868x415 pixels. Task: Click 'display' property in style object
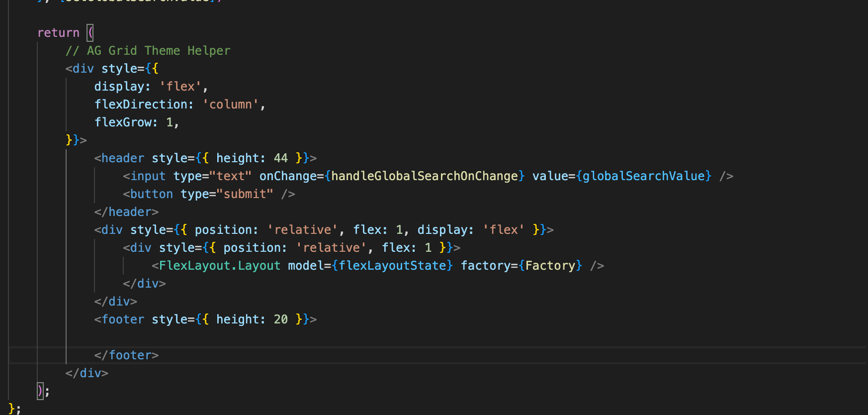[119, 87]
